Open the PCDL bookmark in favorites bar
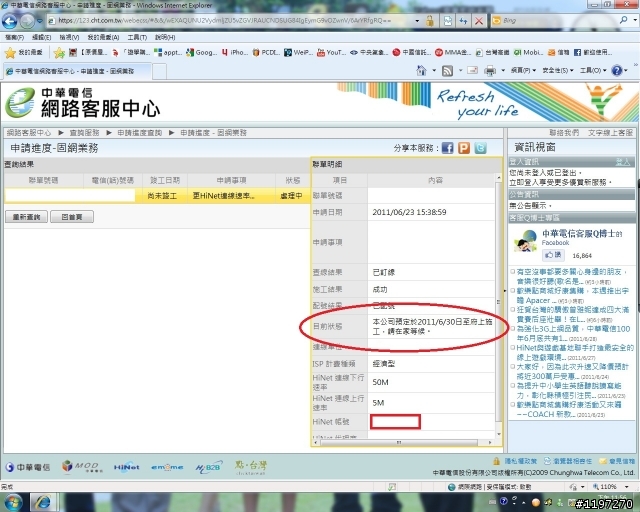 point(266,52)
